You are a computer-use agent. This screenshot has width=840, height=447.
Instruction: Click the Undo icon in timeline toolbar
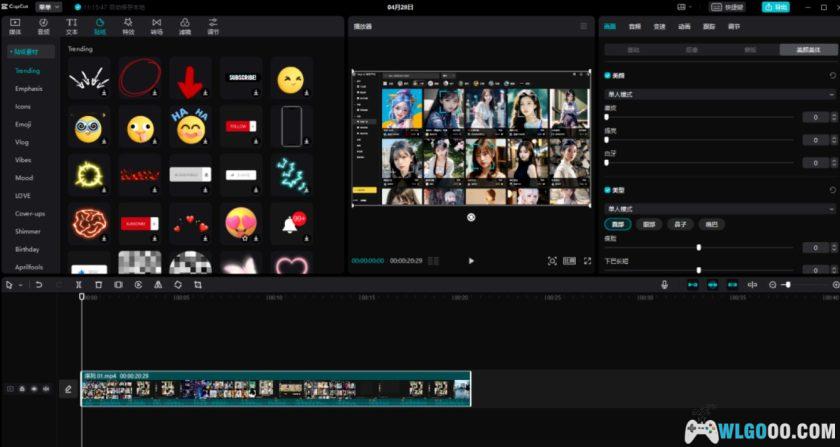pos(39,285)
